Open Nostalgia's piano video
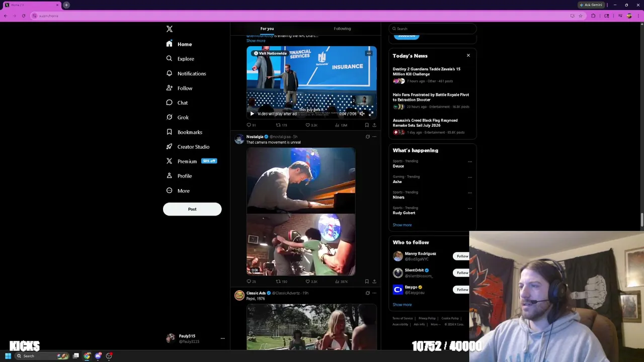This screenshot has width=644, height=362. coord(301,211)
